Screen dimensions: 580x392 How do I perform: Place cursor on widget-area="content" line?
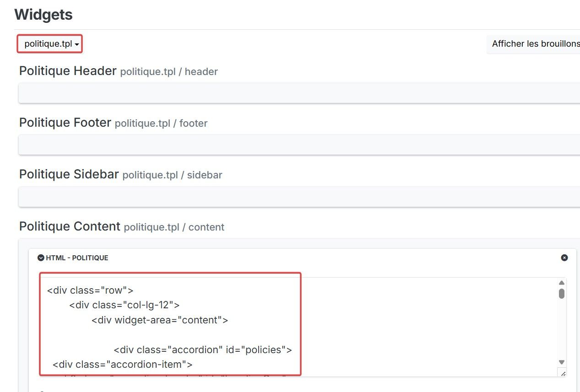[x=159, y=320]
